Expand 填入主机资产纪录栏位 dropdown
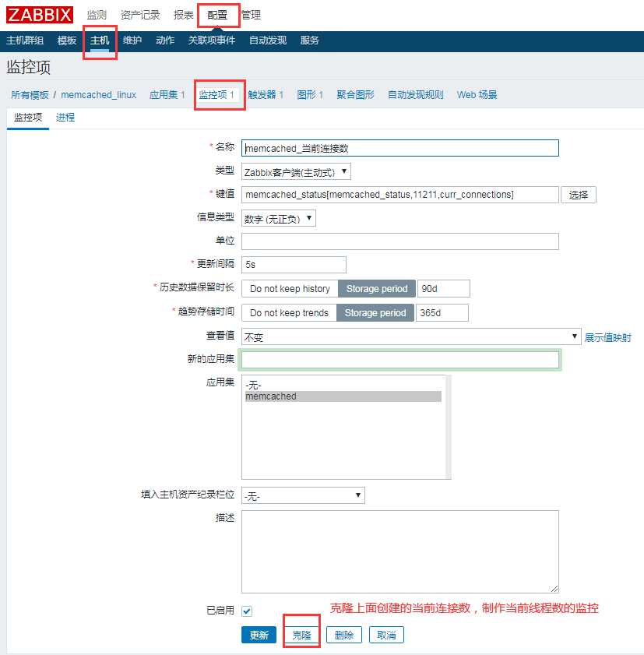The height and width of the screenshot is (655, 644). point(303,495)
